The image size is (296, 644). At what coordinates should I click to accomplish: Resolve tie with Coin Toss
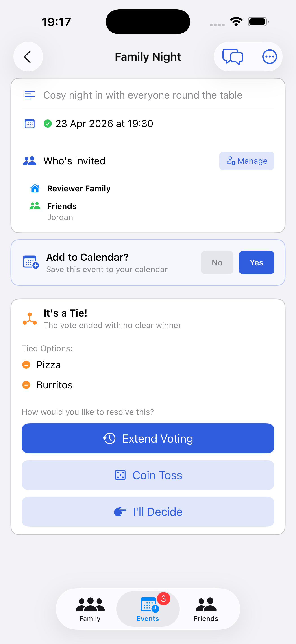click(148, 475)
